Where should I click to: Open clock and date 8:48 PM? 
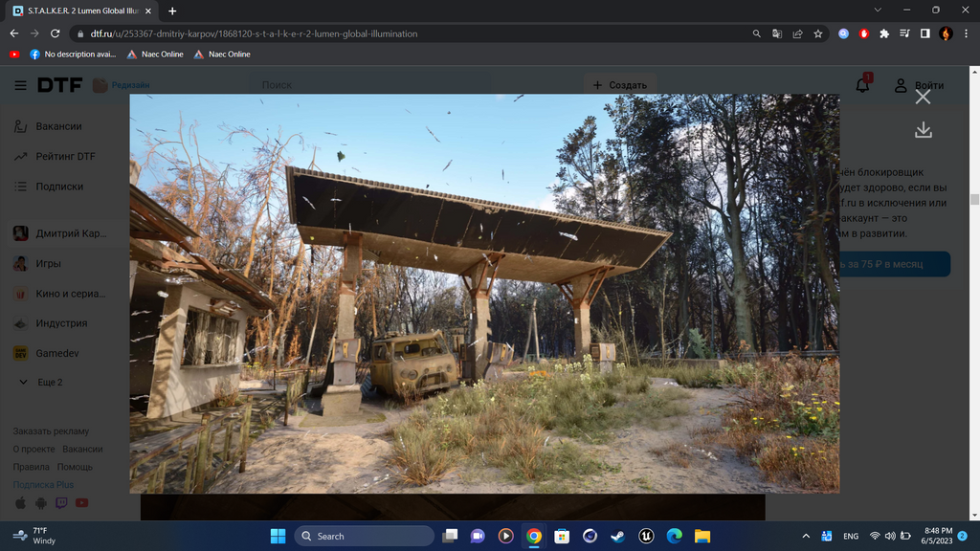[x=936, y=536]
